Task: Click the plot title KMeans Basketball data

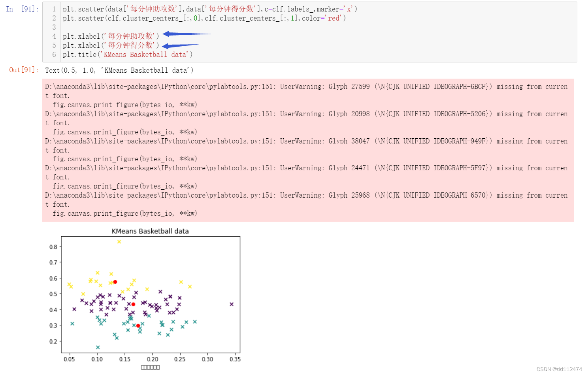Action: [x=150, y=231]
